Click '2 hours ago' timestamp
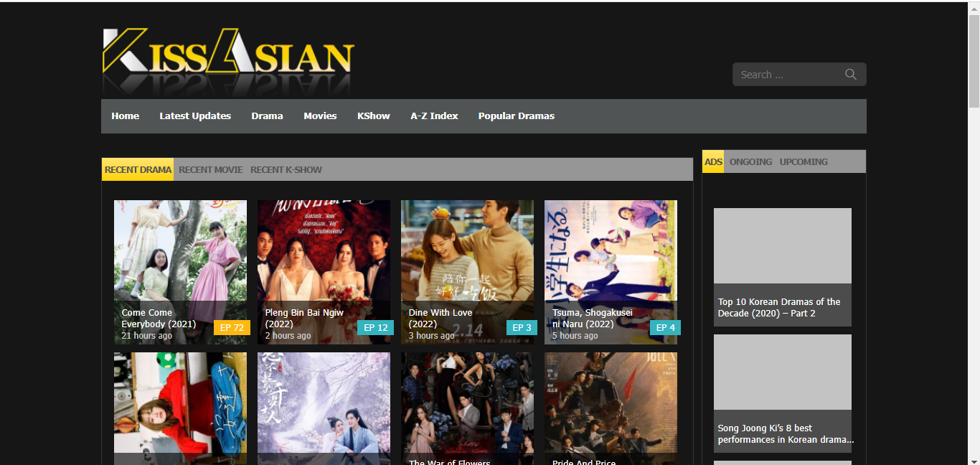This screenshot has width=980, height=465. (x=288, y=336)
